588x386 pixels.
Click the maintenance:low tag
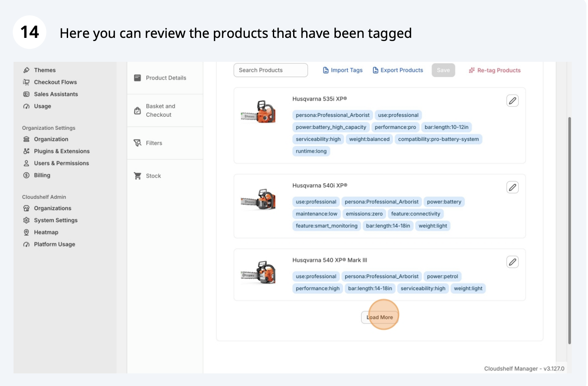pyautogui.click(x=317, y=214)
